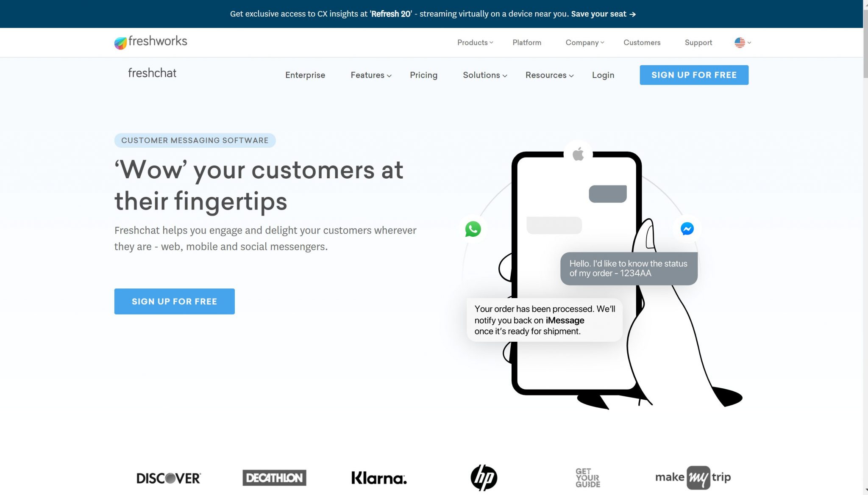The width and height of the screenshot is (868, 495).
Task: Click the Login link
Action: 603,75
